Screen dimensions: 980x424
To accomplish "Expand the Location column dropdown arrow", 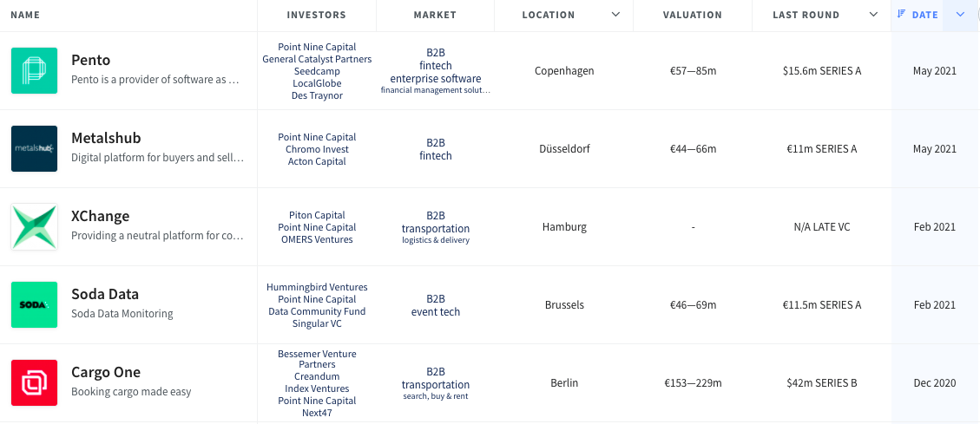I will click(615, 15).
